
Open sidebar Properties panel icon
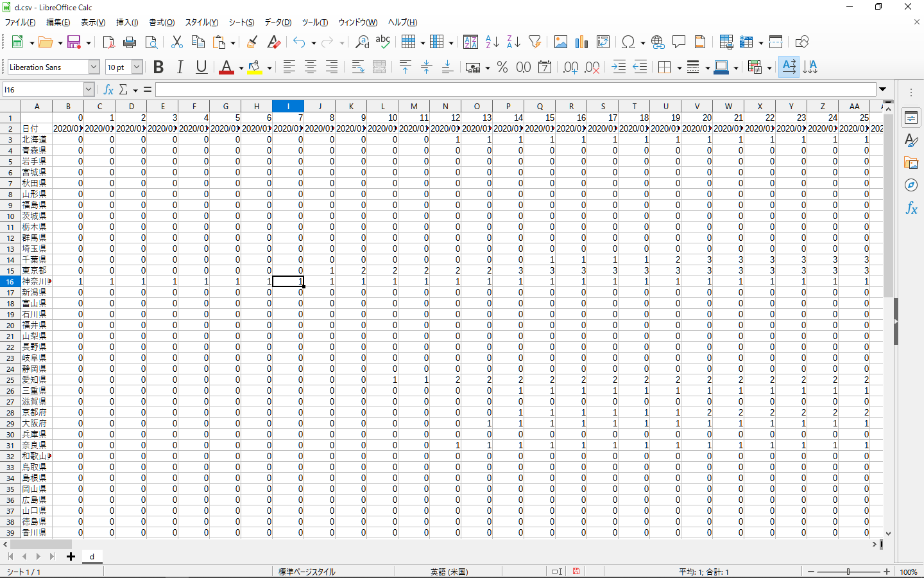click(911, 118)
